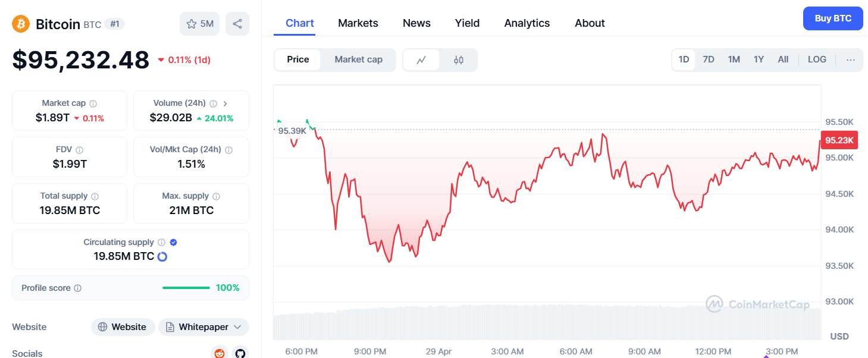Image resolution: width=868 pixels, height=358 pixels.
Task: Open the Analytics tab
Action: click(527, 23)
